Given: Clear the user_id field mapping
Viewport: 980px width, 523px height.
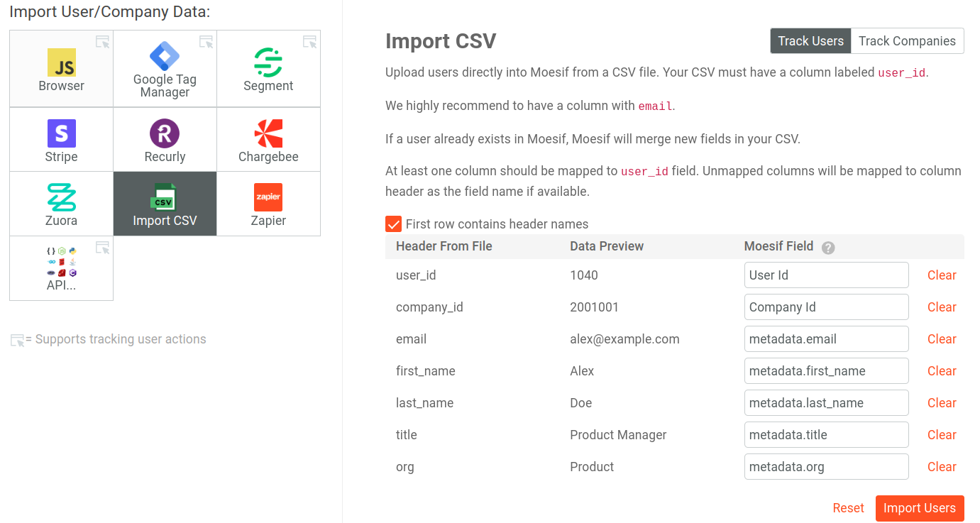Looking at the screenshot, I should pos(942,275).
